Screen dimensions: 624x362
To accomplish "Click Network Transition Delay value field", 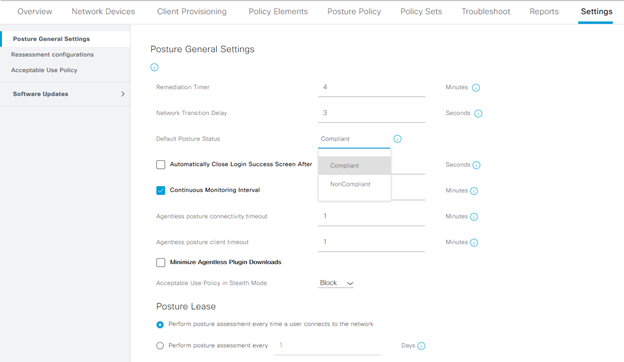I will pos(371,113).
